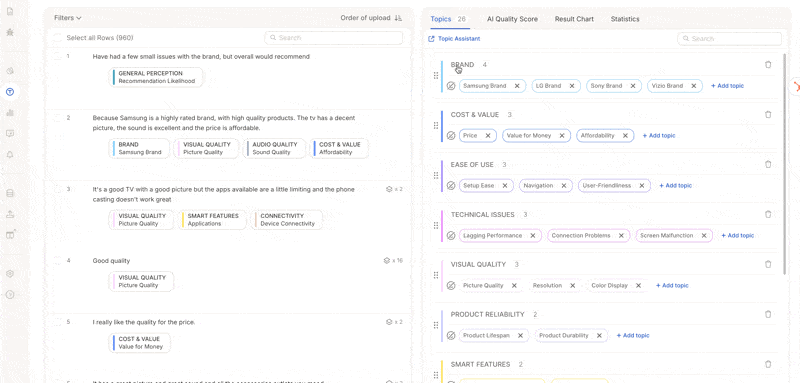This screenshot has width=800, height=383.
Task: Check the checkbox for row 3
Action: tap(58, 189)
